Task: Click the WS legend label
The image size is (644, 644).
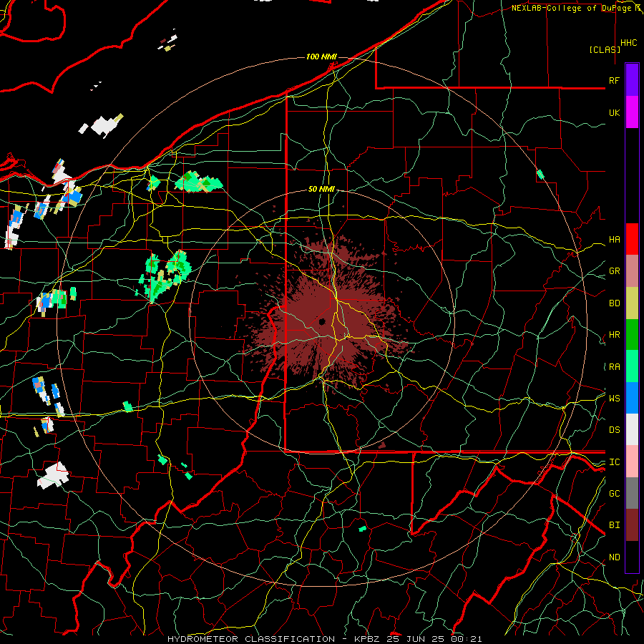Action: 614,398
